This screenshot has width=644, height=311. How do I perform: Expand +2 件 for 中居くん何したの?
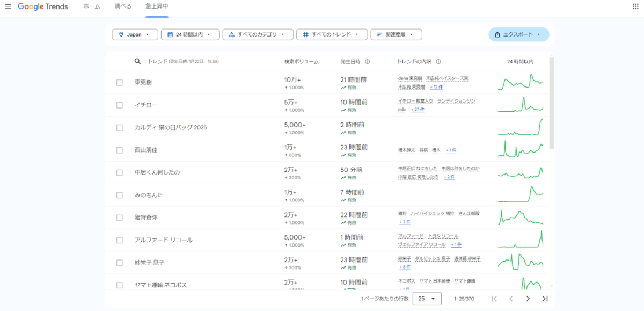pos(449,177)
